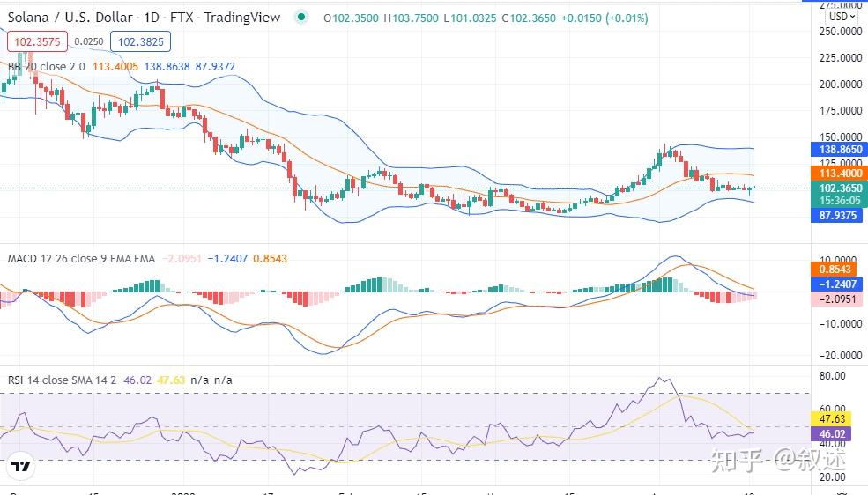
Task: Select the RSI 14 close indicator label
Action: pos(62,380)
